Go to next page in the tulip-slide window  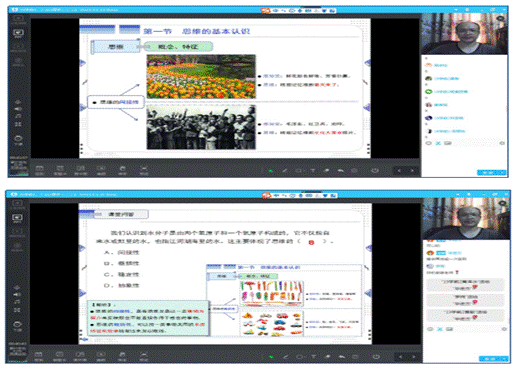[412, 171]
